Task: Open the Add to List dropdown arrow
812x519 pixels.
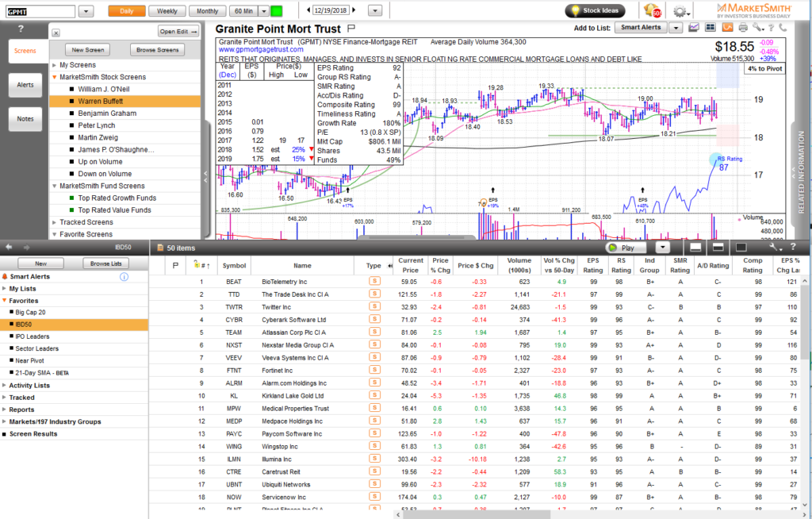Action: coord(676,28)
